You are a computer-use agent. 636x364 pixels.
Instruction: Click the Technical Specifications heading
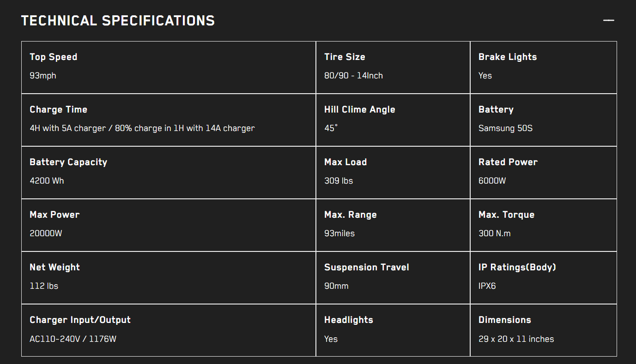pyautogui.click(x=118, y=21)
